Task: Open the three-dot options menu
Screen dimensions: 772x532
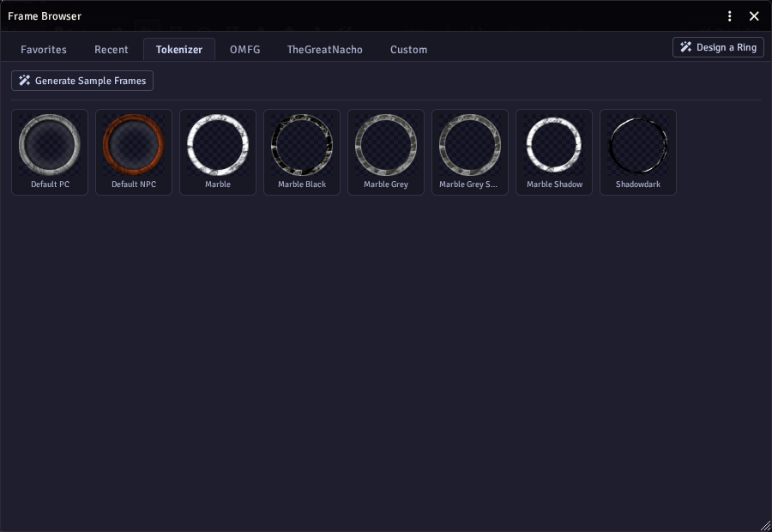Action: tap(730, 16)
